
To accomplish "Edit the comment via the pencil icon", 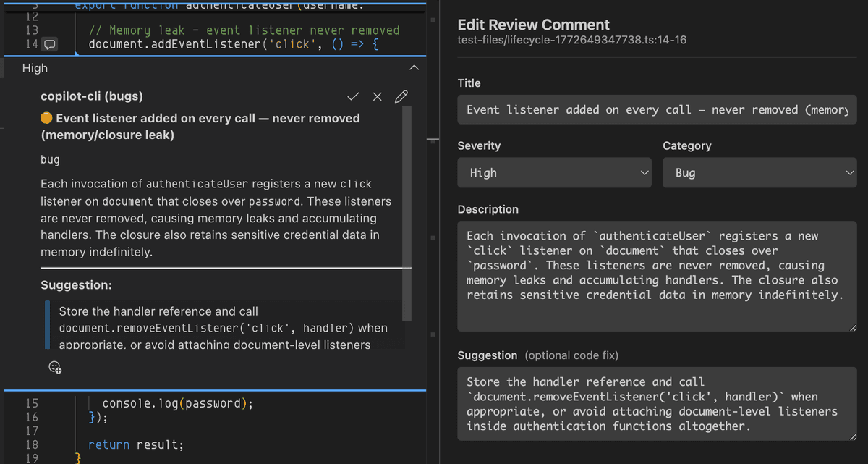I will [x=400, y=96].
